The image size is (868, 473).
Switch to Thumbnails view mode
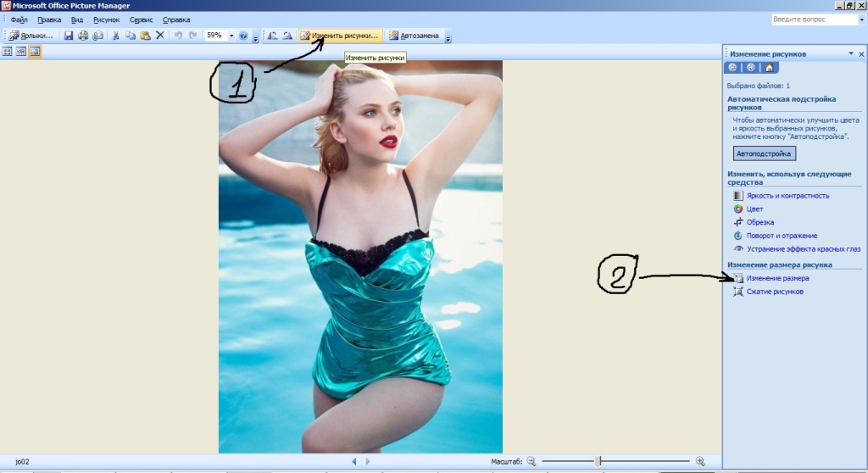[8, 52]
